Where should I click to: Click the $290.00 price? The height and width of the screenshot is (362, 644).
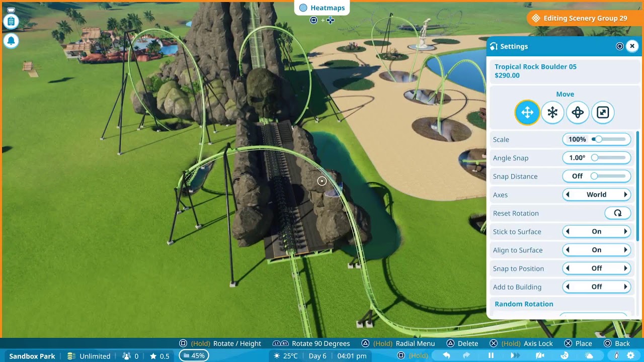[x=507, y=75]
